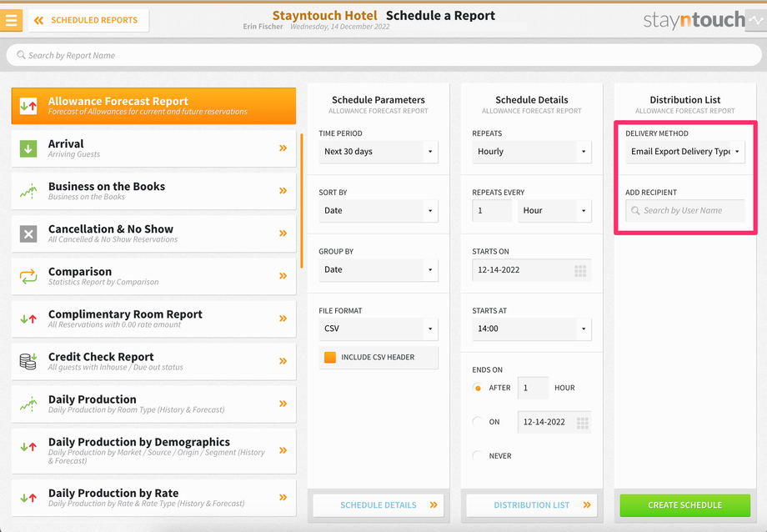
Task: Select the Never radio button
Action: coord(478,455)
